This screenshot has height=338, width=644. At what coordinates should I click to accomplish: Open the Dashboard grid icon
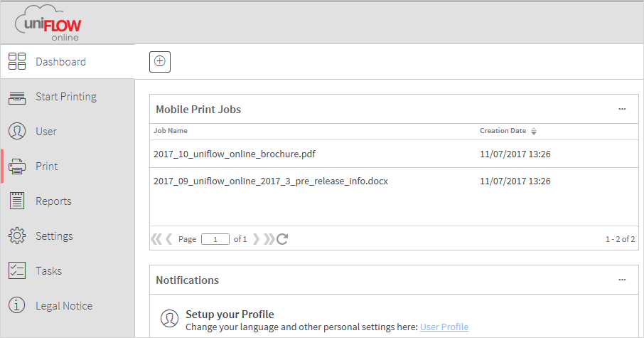(x=17, y=61)
